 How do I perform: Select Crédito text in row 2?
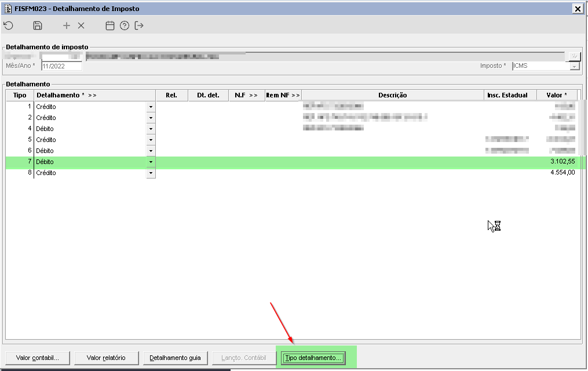[x=46, y=118]
